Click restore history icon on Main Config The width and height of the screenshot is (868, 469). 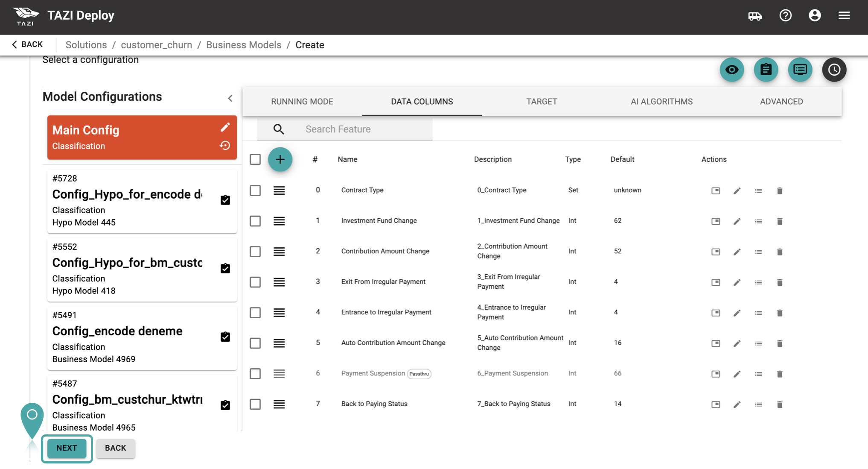tap(225, 146)
